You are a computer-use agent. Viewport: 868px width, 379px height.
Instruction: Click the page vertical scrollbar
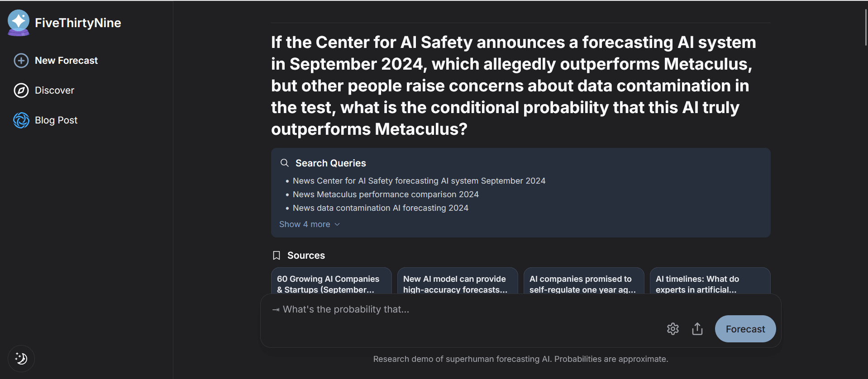[x=865, y=27]
